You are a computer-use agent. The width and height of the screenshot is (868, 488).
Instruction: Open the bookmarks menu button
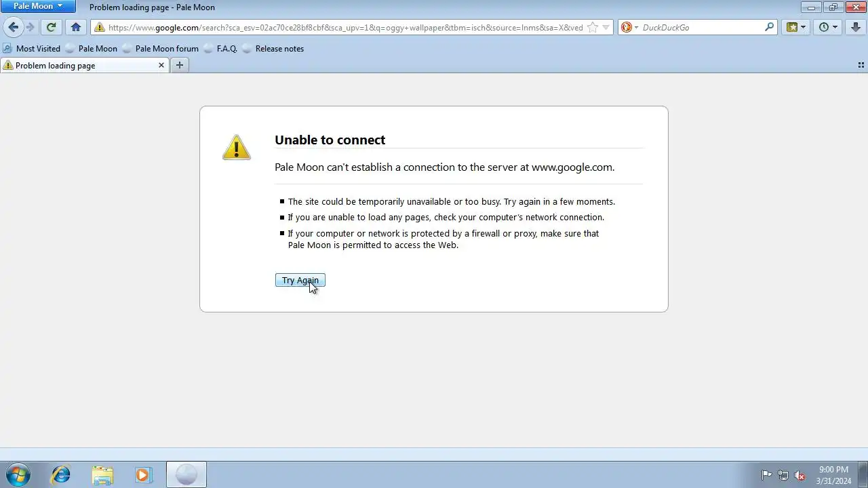click(x=795, y=28)
